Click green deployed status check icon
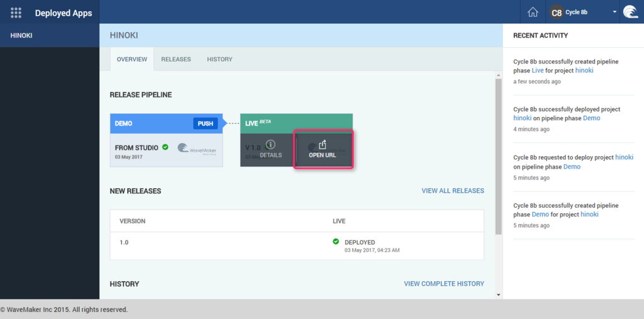The width and height of the screenshot is (644, 319). pyautogui.click(x=336, y=242)
